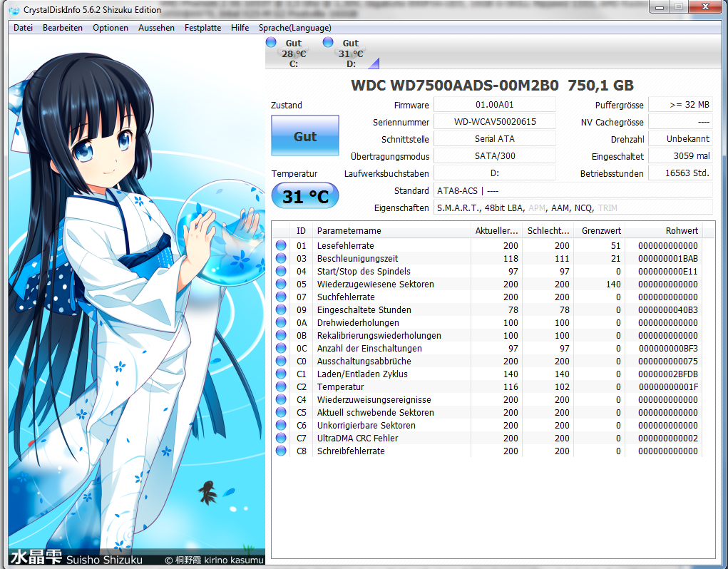Click the status orb for Lesefehlerrate
Image resolution: width=728 pixels, height=569 pixels.
coord(281,245)
